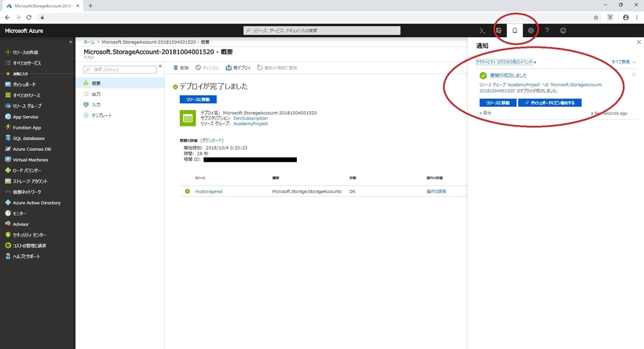
Task: Open App Service from the sidebar
Action: click(x=21, y=117)
